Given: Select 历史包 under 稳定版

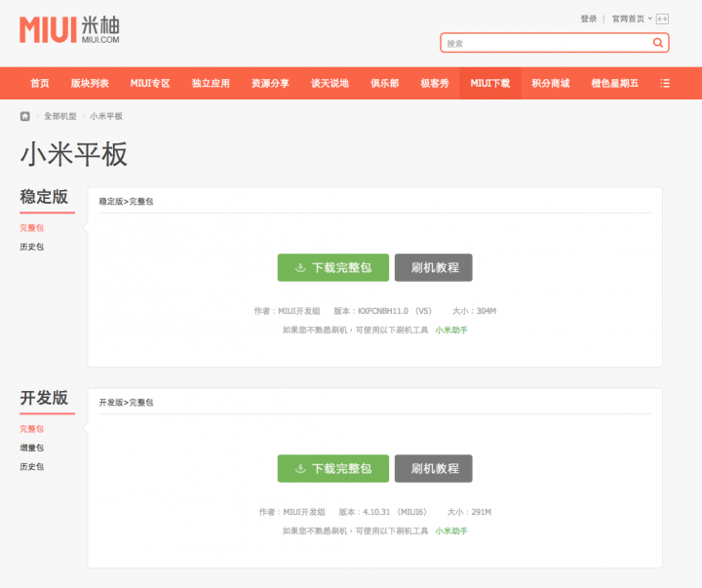Looking at the screenshot, I should click(x=32, y=247).
